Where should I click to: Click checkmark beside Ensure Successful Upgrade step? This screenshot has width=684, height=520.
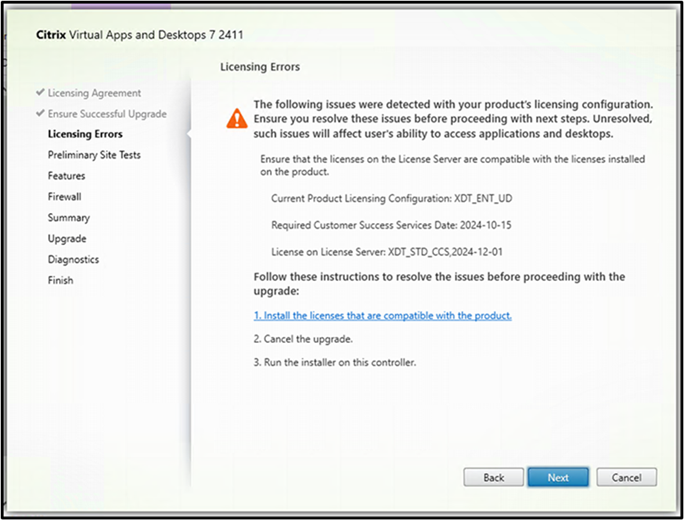pyautogui.click(x=40, y=113)
